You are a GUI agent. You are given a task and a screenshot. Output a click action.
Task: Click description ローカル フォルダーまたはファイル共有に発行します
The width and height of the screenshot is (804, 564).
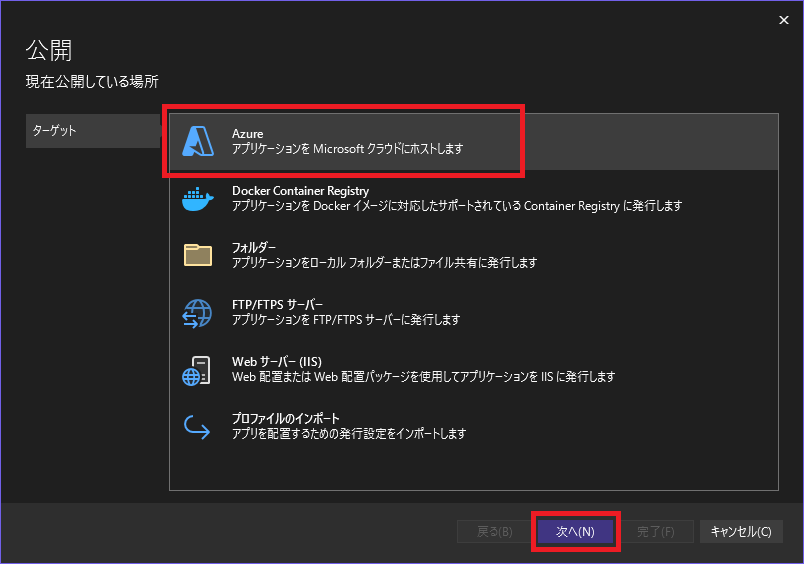385,263
